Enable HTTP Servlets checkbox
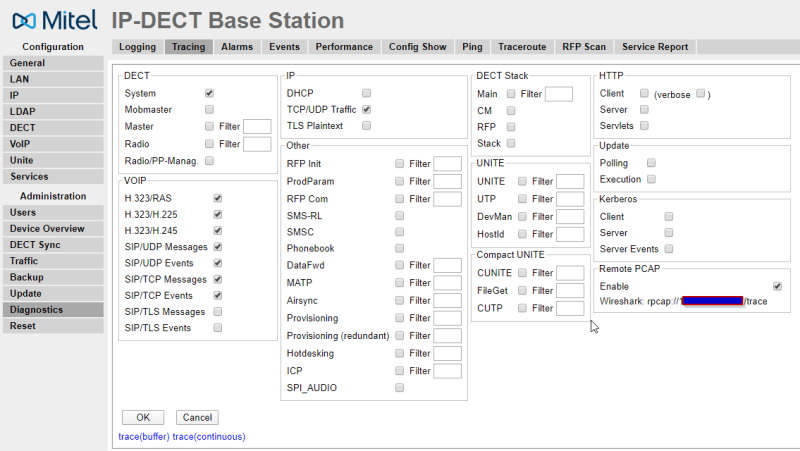This screenshot has height=451, width=800. coord(644,126)
